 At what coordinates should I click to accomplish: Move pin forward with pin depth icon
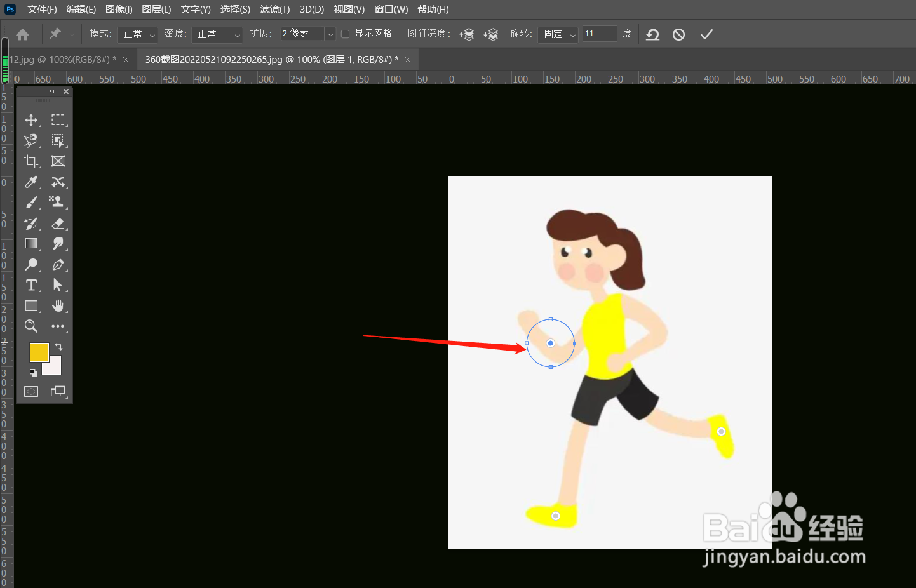click(467, 34)
